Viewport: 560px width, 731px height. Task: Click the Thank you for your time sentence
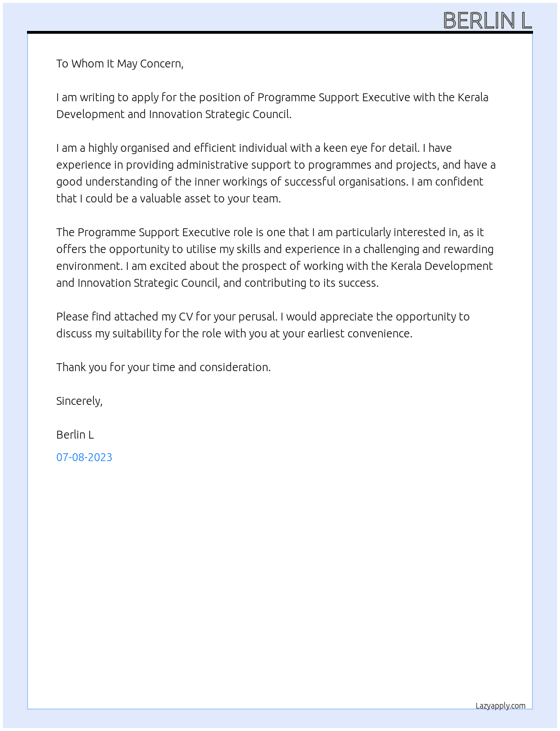(164, 367)
